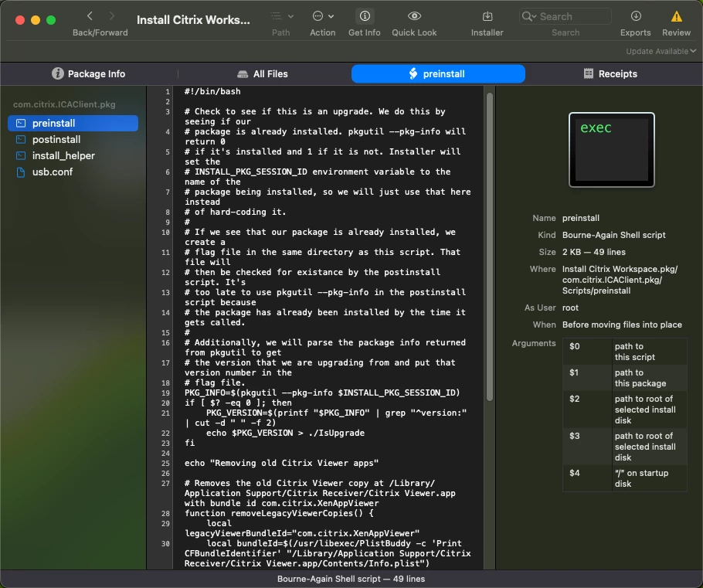The height and width of the screenshot is (588, 703).
Task: Expand the Path dropdown chevron
Action: pyautogui.click(x=290, y=16)
